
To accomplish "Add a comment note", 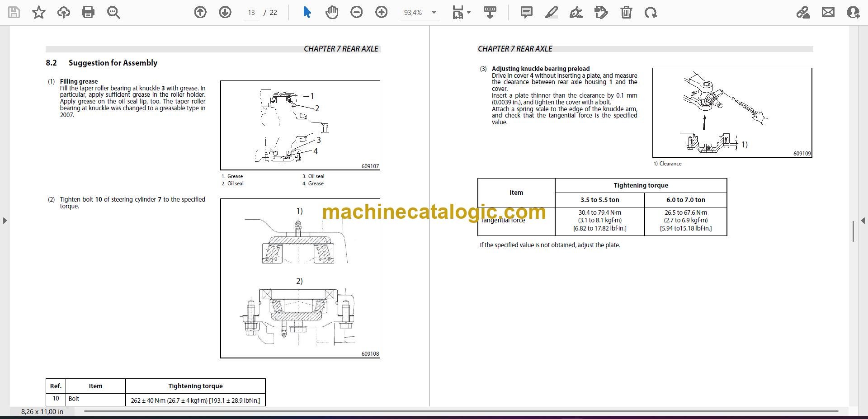I will tap(527, 12).
